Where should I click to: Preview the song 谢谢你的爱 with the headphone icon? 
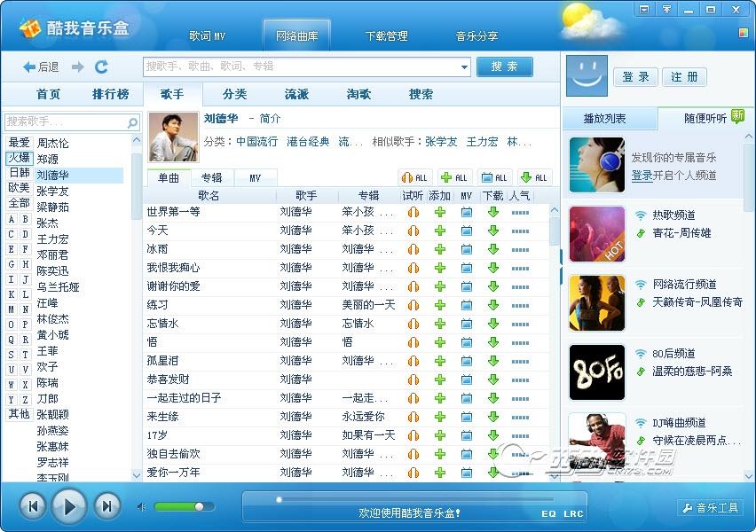coord(413,286)
